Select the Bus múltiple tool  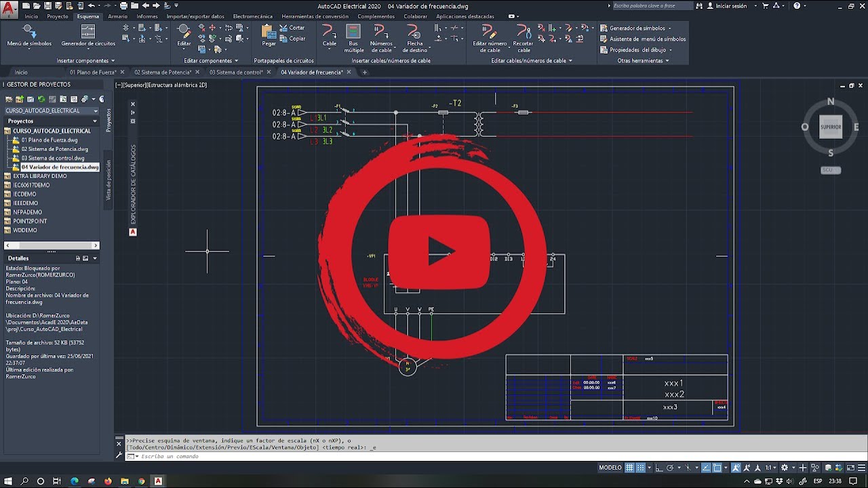point(353,39)
